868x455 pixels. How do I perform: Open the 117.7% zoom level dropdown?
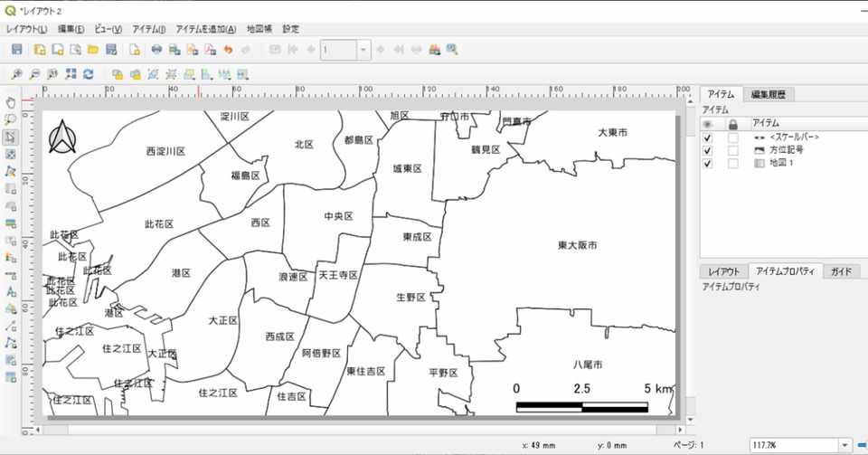coord(844,444)
